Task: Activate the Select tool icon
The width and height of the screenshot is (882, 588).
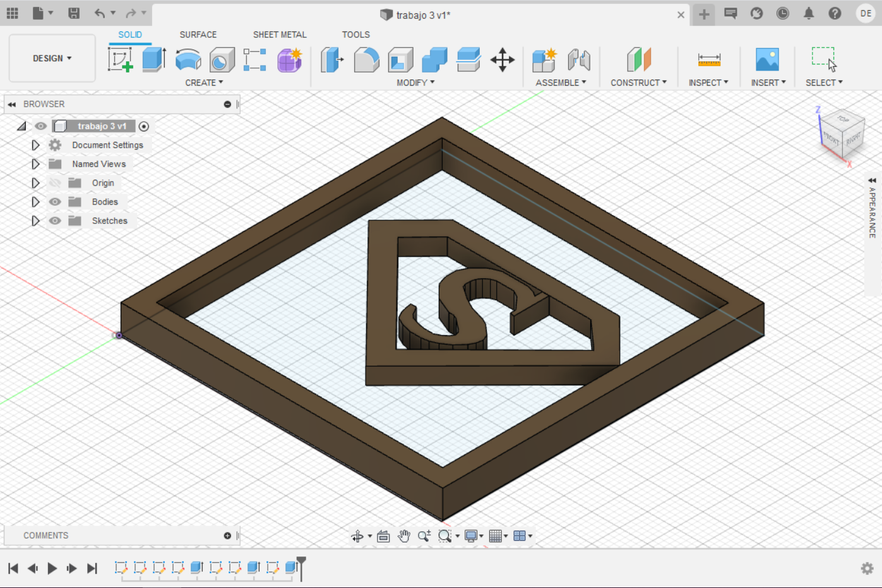Action: (x=824, y=59)
